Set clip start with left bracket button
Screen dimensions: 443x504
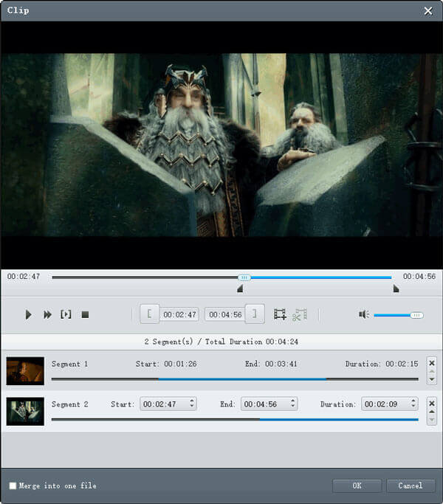click(x=150, y=314)
